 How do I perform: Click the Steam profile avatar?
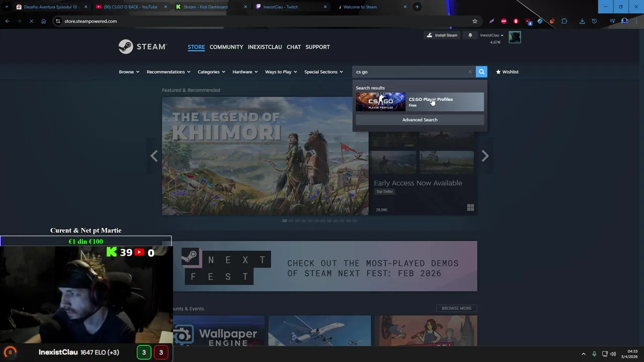click(x=515, y=37)
